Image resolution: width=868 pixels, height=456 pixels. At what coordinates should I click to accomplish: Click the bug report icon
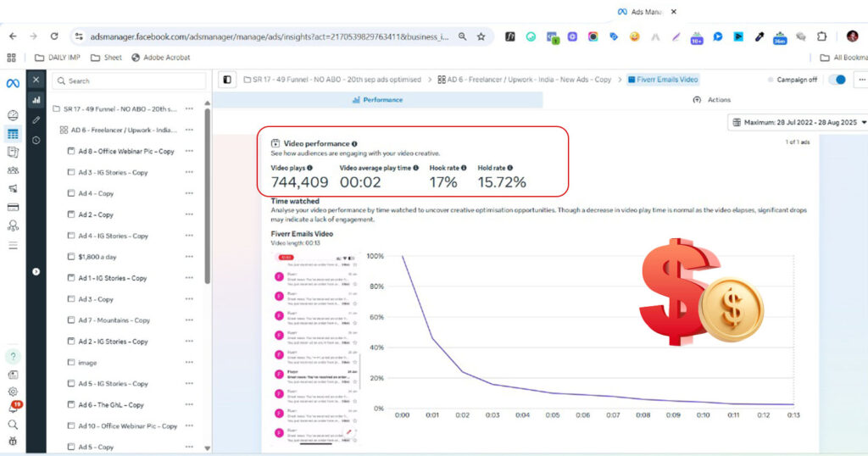[x=13, y=441]
